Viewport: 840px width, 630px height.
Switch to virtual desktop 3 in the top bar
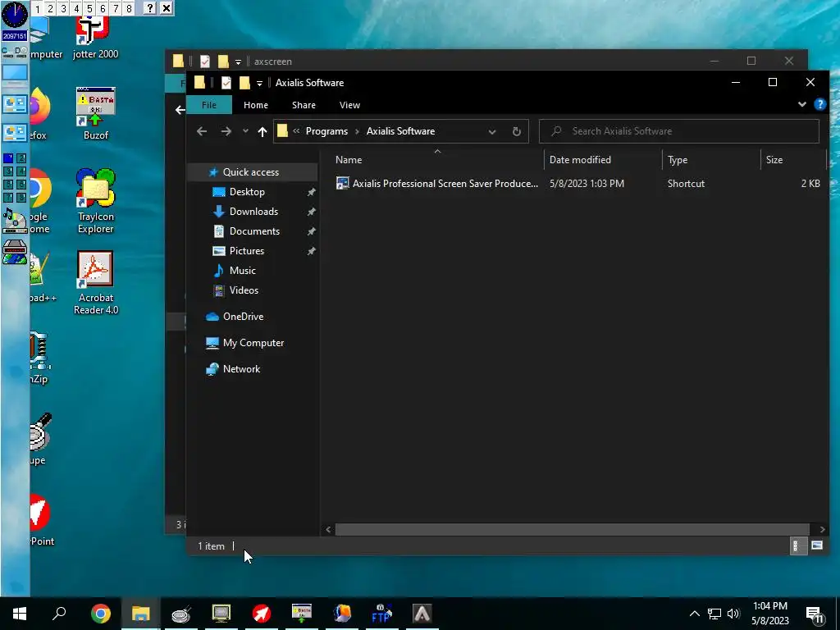(63, 8)
